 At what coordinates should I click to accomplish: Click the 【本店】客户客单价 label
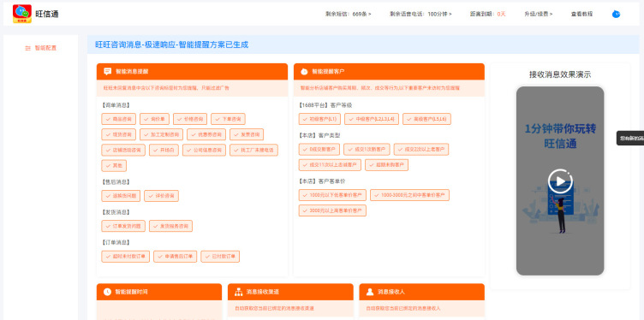322,181
